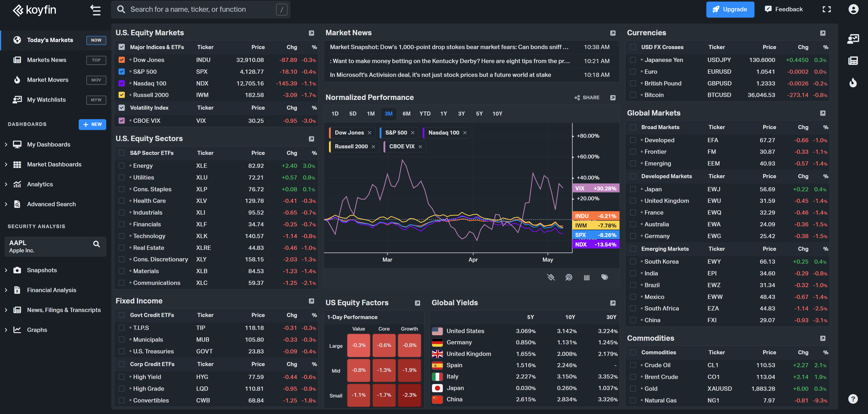The image size is (868, 414).
Task: Uncheck the S&P 500 row checkbox
Action: tap(122, 72)
